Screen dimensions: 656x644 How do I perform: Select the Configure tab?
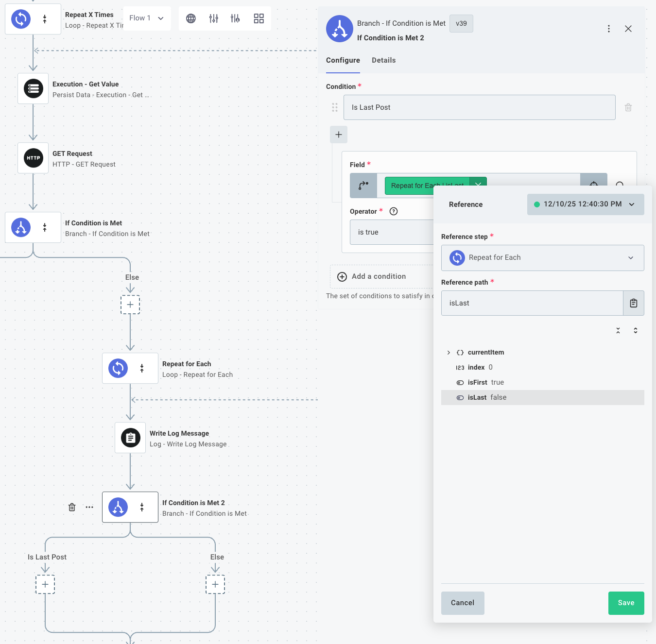pyautogui.click(x=343, y=60)
